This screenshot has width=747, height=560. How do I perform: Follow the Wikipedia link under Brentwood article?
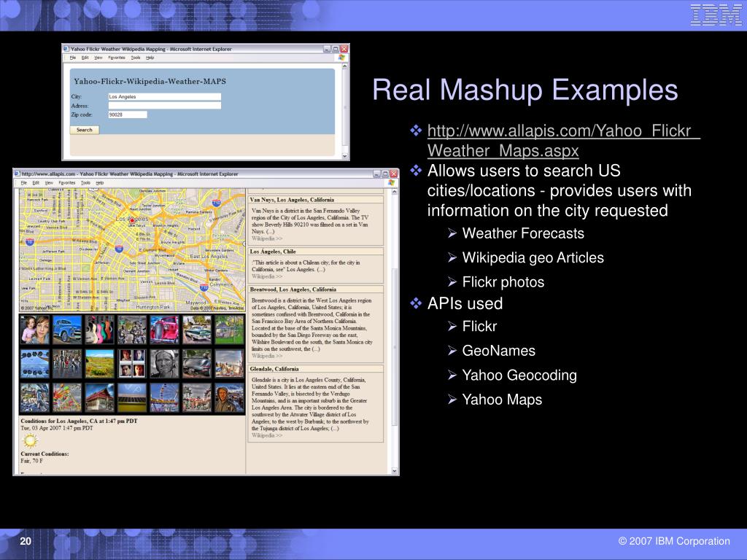click(267, 356)
